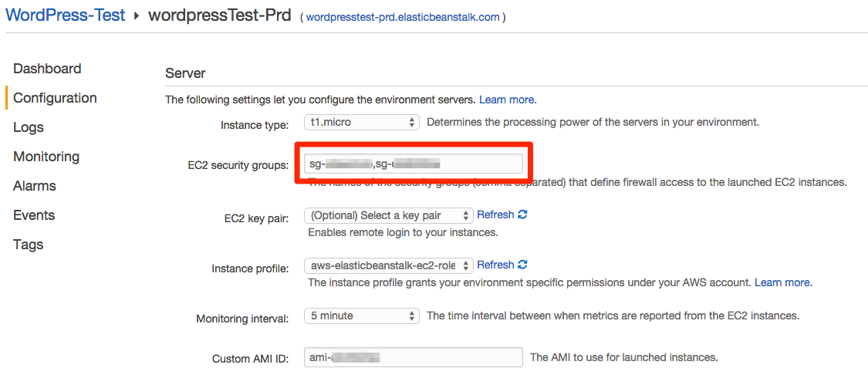Open Events section in sidebar

click(34, 215)
